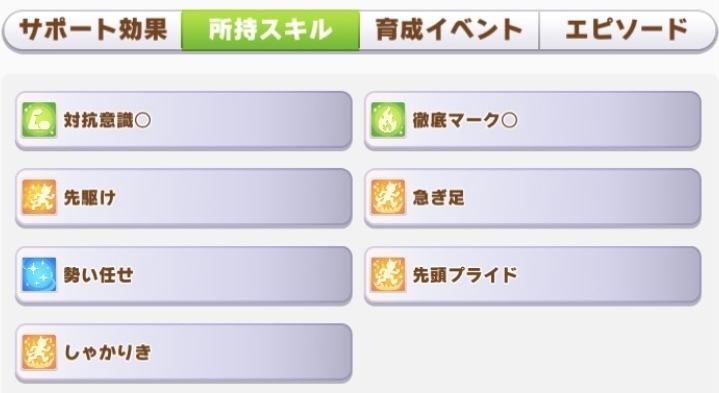Open the 育成イベント tab
719x393 pixels.
(x=449, y=30)
